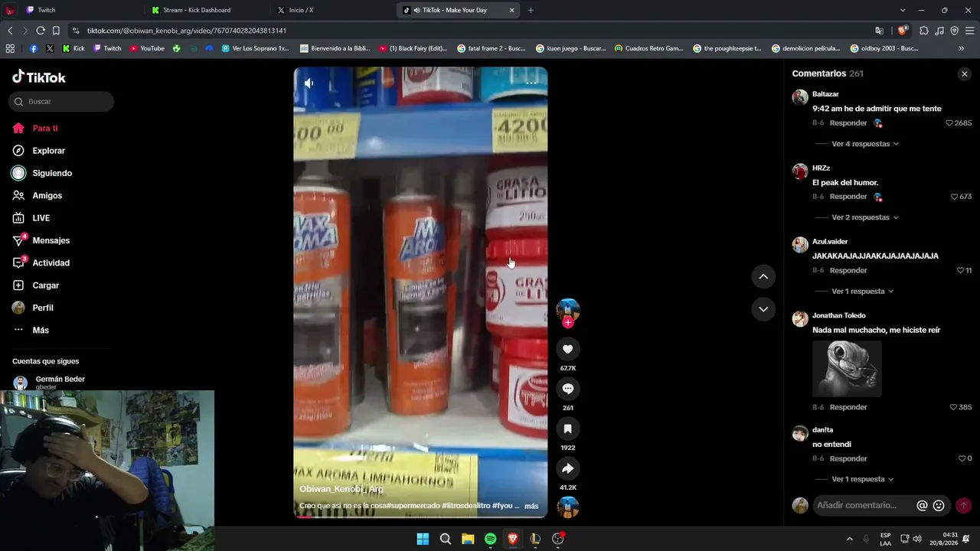
Task: Click the address bar URL
Action: click(187, 31)
